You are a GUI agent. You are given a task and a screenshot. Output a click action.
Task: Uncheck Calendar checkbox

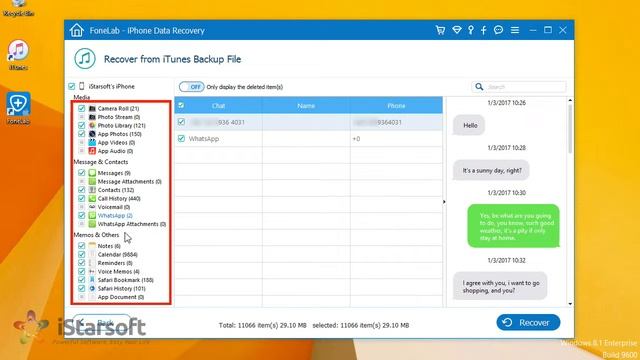coord(82,254)
